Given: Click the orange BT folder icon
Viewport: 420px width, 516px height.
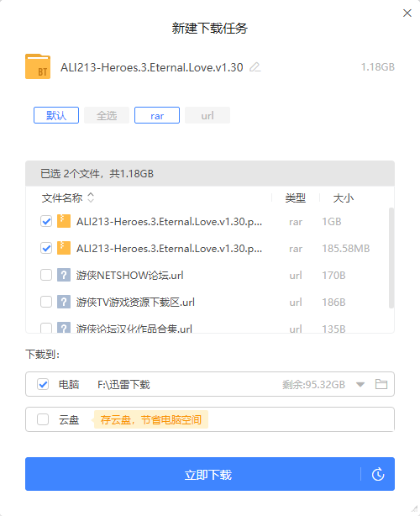Looking at the screenshot, I should tap(38, 66).
